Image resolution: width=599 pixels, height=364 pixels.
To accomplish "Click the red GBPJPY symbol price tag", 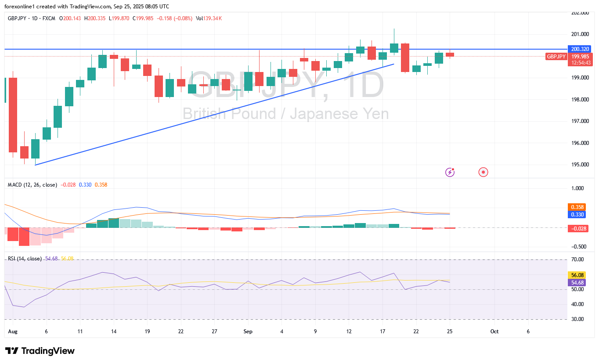I will click(x=556, y=56).
